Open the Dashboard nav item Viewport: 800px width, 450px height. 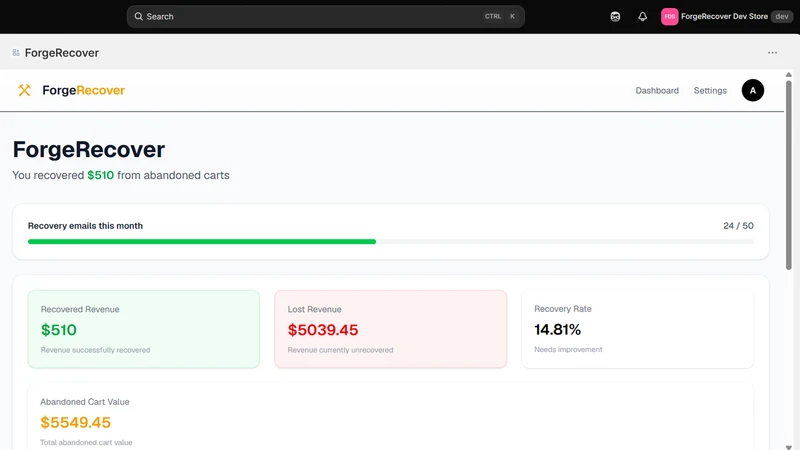click(x=657, y=90)
